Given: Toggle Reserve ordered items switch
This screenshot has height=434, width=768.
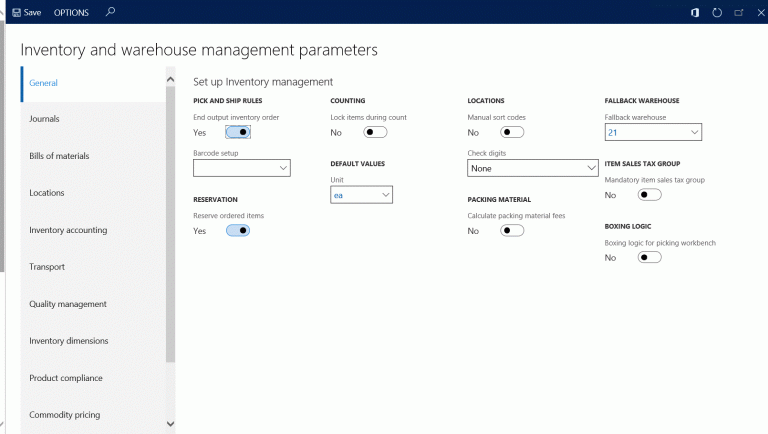Looking at the screenshot, I should 238,231.
